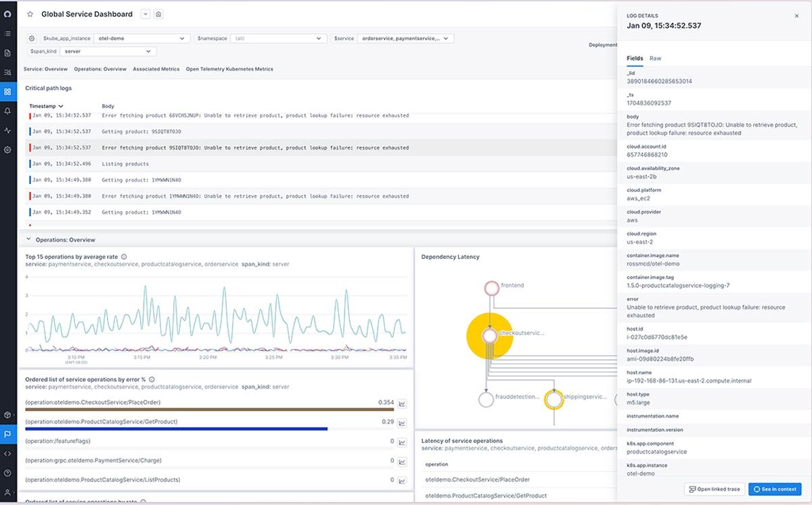Image resolution: width=812 pixels, height=505 pixels.
Task: Open the alerts bell icon in the sidebar
Action: (x=8, y=111)
